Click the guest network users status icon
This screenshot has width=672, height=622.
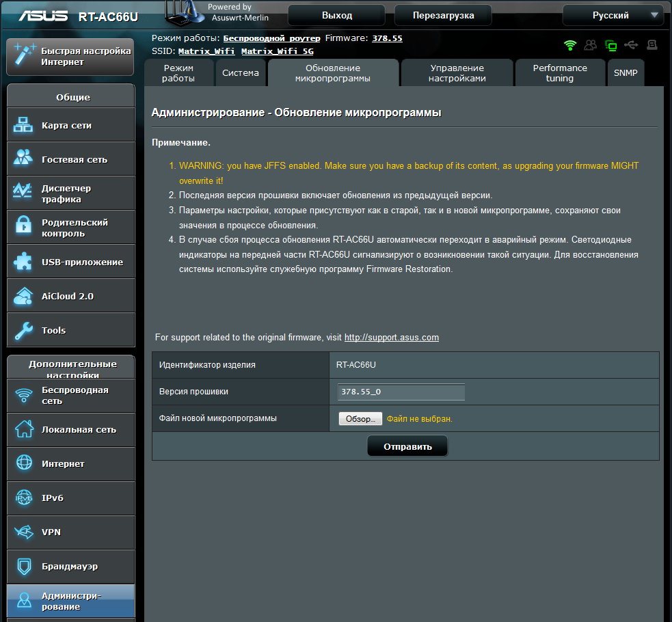pyautogui.click(x=591, y=45)
